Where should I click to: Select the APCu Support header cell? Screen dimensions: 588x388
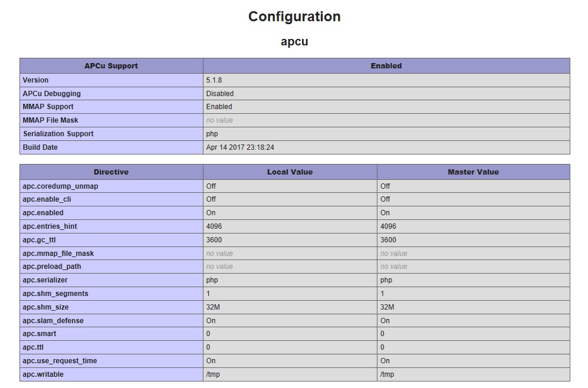pyautogui.click(x=111, y=66)
